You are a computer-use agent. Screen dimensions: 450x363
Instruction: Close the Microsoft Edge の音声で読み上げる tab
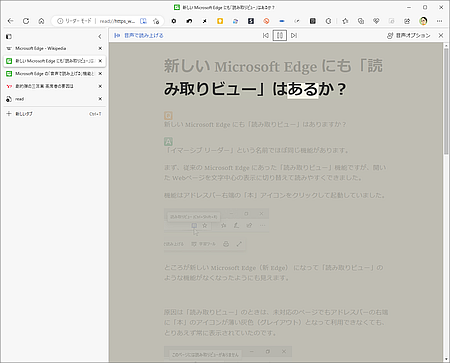(x=100, y=74)
